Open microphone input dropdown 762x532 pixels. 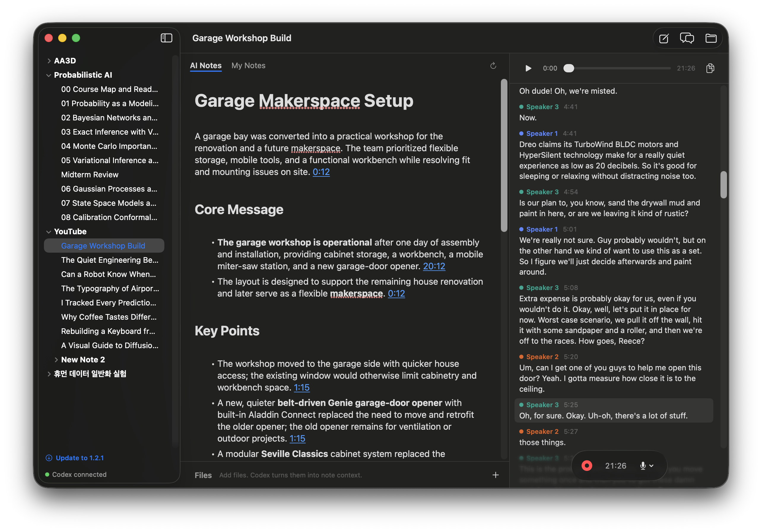[x=647, y=466]
